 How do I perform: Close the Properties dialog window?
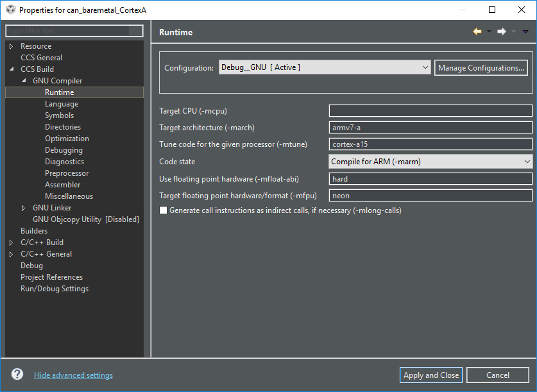pyautogui.click(x=522, y=10)
